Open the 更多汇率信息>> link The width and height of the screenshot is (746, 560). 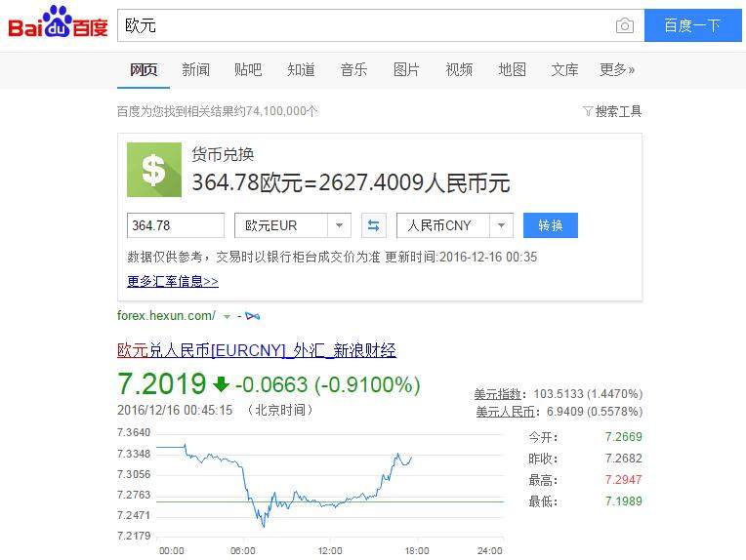173,281
